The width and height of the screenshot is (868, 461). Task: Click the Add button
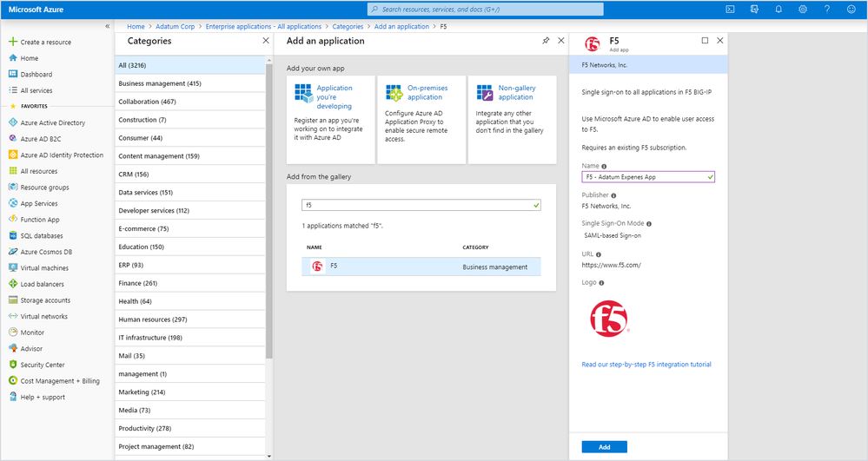pyautogui.click(x=605, y=446)
